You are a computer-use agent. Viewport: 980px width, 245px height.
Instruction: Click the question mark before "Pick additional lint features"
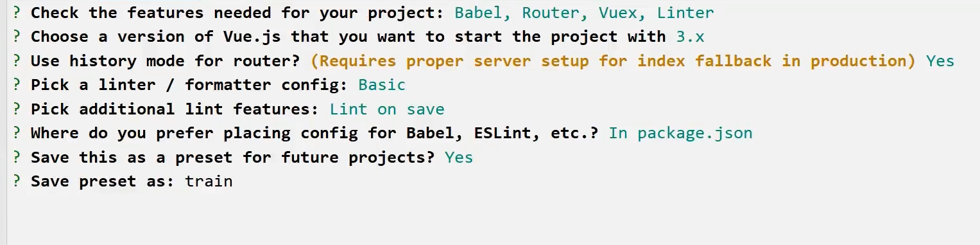coord(17,109)
